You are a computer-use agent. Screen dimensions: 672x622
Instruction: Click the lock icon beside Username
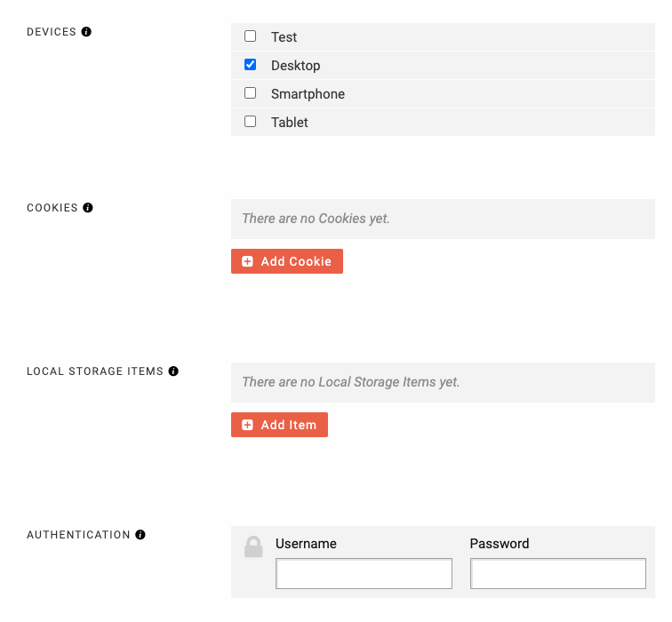click(x=253, y=546)
